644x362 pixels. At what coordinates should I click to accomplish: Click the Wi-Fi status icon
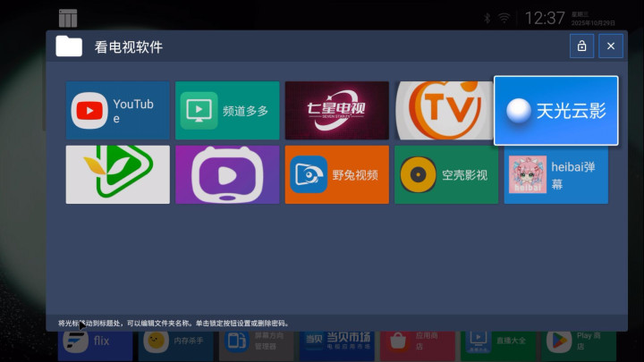pos(504,18)
